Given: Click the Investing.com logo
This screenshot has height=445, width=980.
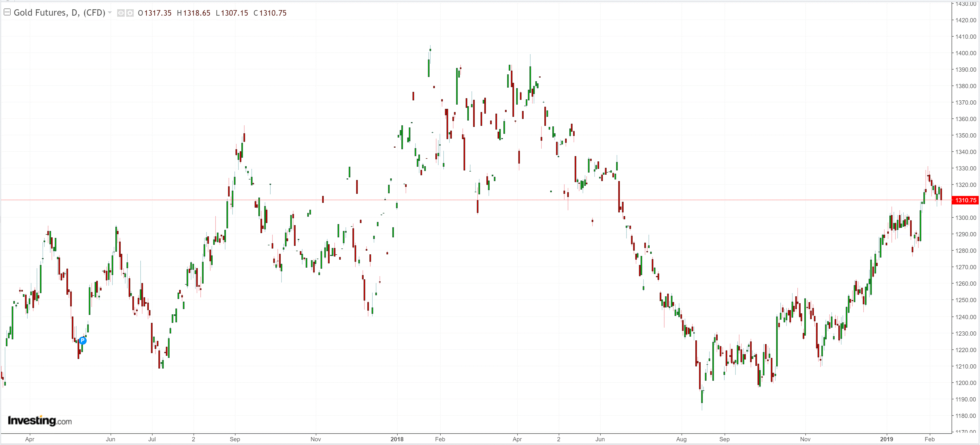Looking at the screenshot, I should point(40,421).
